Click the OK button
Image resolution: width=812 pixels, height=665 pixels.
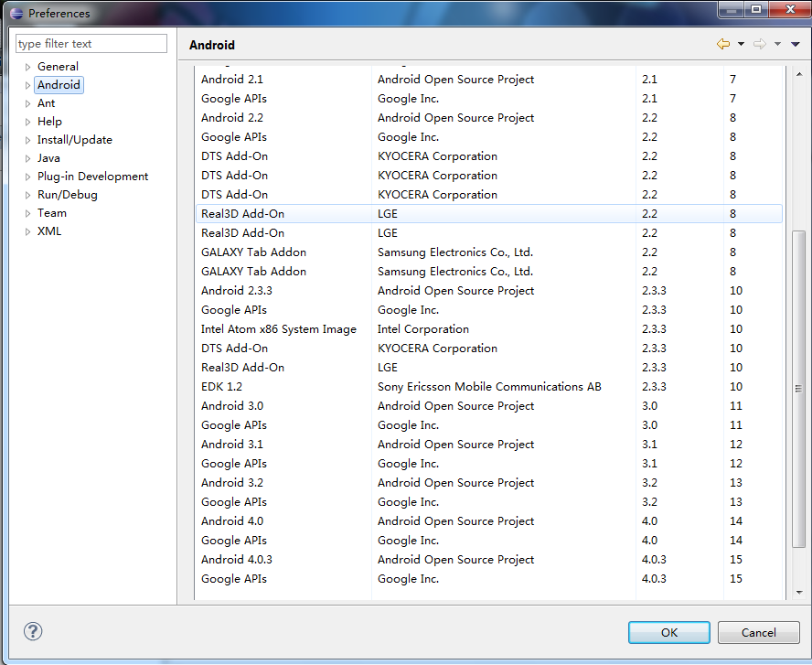(x=669, y=632)
